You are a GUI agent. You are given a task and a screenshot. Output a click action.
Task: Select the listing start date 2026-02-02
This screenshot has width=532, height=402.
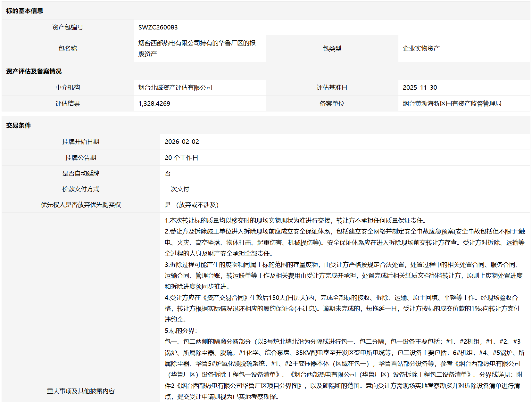tap(182, 142)
